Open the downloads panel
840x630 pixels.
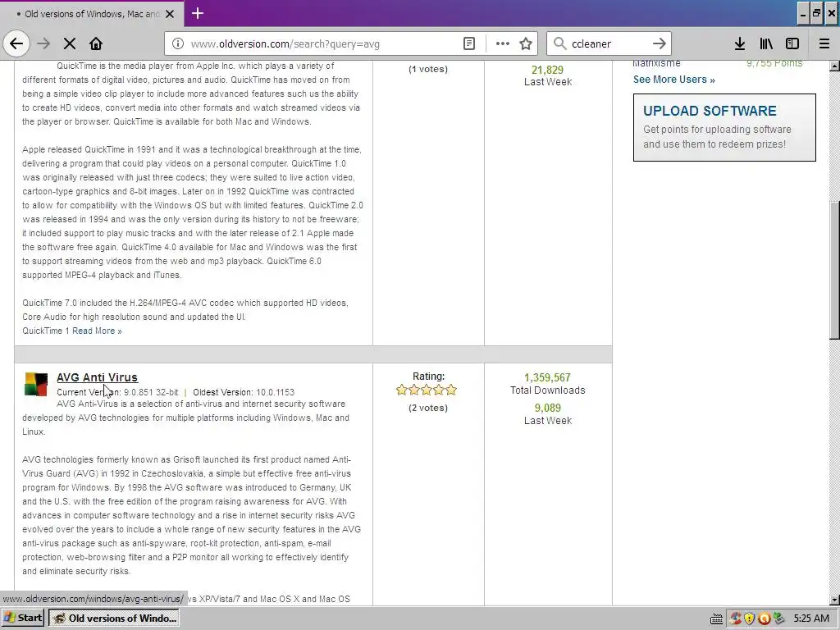pyautogui.click(x=739, y=43)
